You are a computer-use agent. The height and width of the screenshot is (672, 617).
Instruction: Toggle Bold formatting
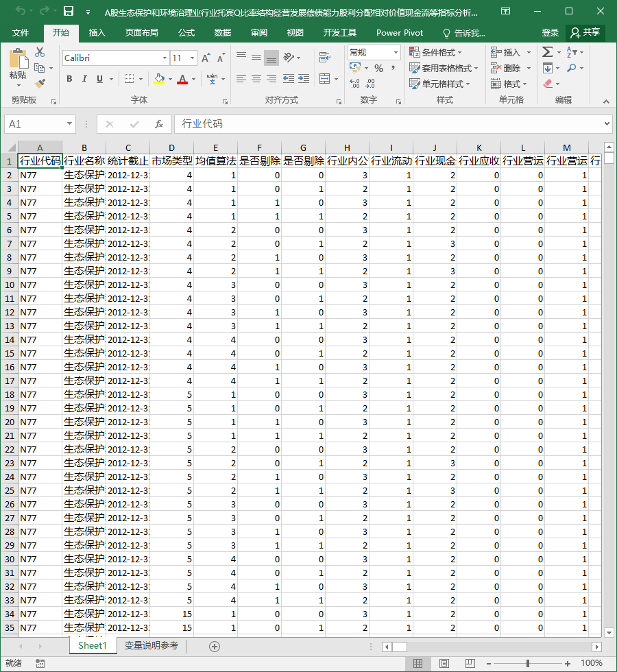coord(69,79)
